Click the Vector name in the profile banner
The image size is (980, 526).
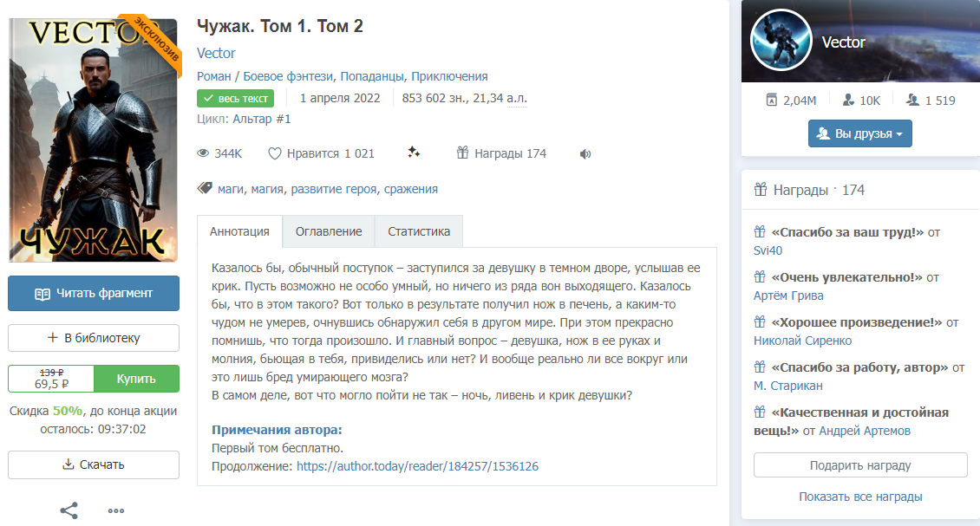click(843, 42)
